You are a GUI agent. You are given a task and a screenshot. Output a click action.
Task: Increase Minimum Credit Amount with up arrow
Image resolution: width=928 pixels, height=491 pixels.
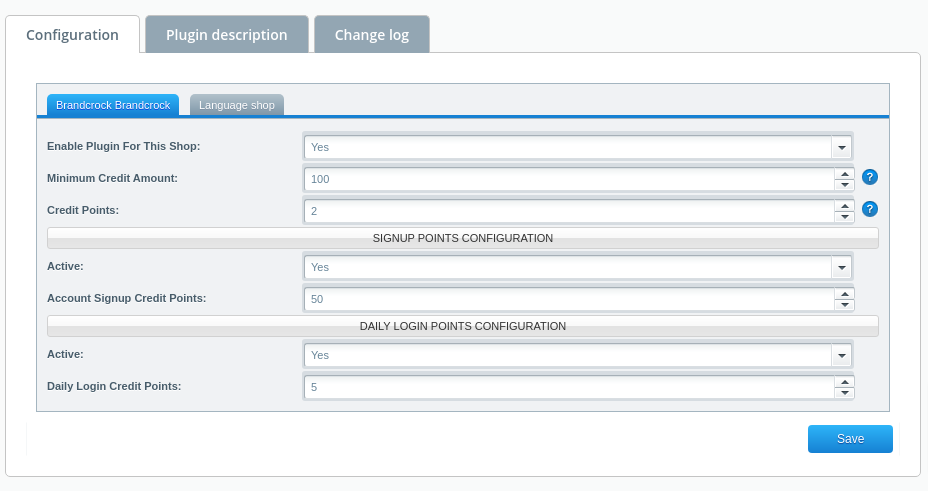point(845,174)
